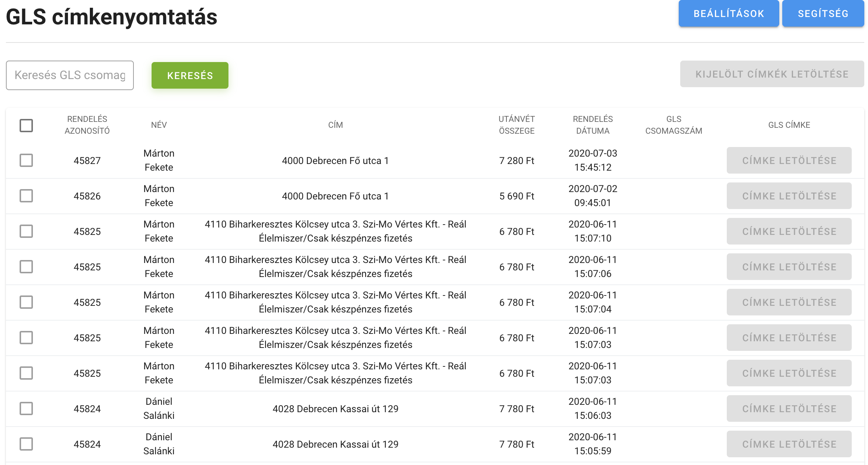Viewport: 868px width, 465px height.
Task: Click Címke letöltése for 45824 at 15:05:59
Action: [x=789, y=444]
